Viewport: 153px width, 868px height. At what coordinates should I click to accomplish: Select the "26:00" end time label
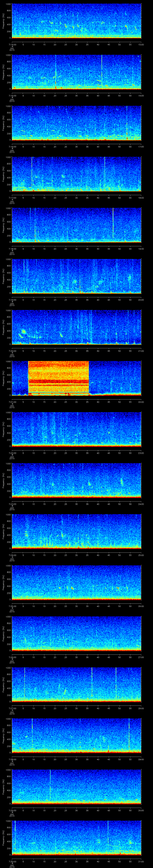(141, 606)
